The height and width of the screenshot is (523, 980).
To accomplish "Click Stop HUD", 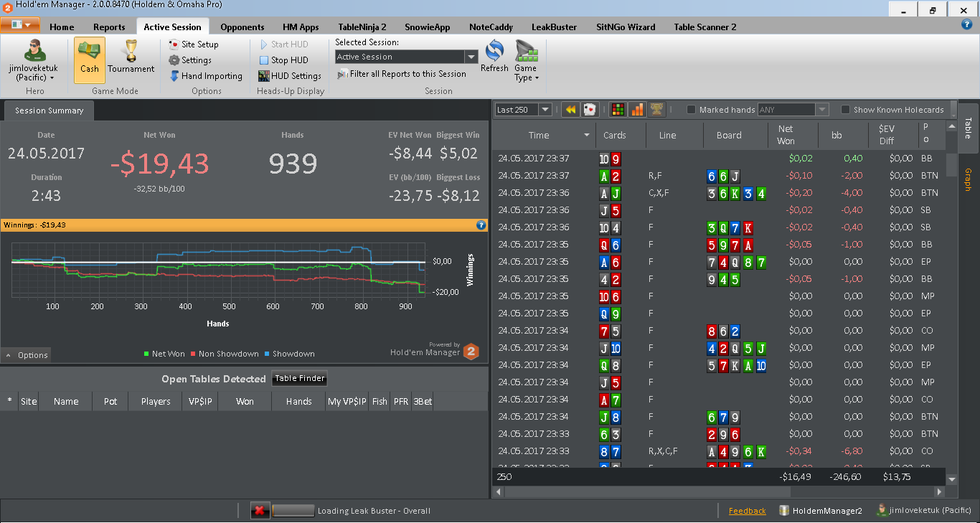I will 283,60.
